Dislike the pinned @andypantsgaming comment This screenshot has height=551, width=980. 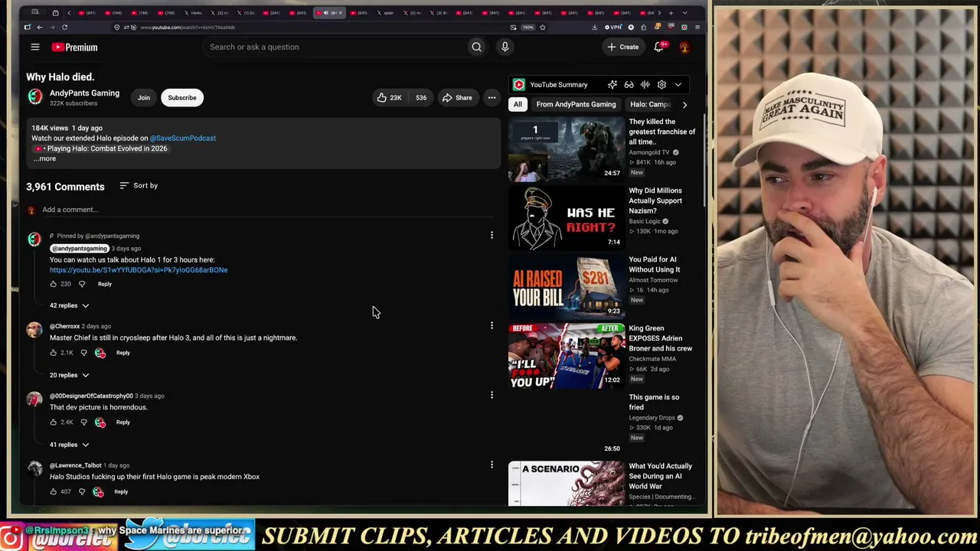point(82,284)
